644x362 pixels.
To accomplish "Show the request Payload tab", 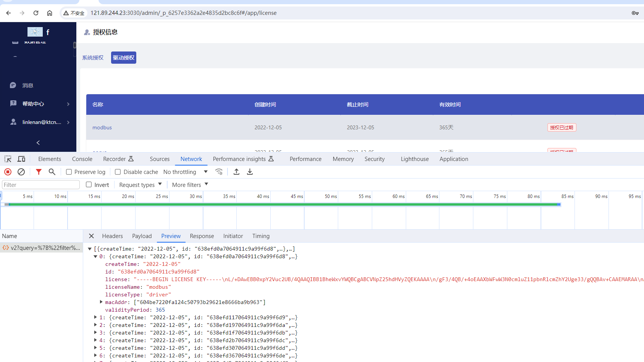I will point(142,236).
